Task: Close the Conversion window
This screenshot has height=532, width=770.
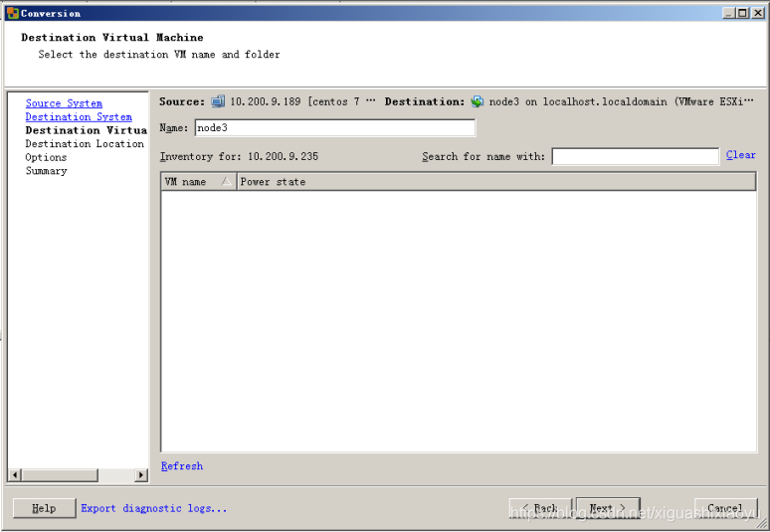Action: 758,14
